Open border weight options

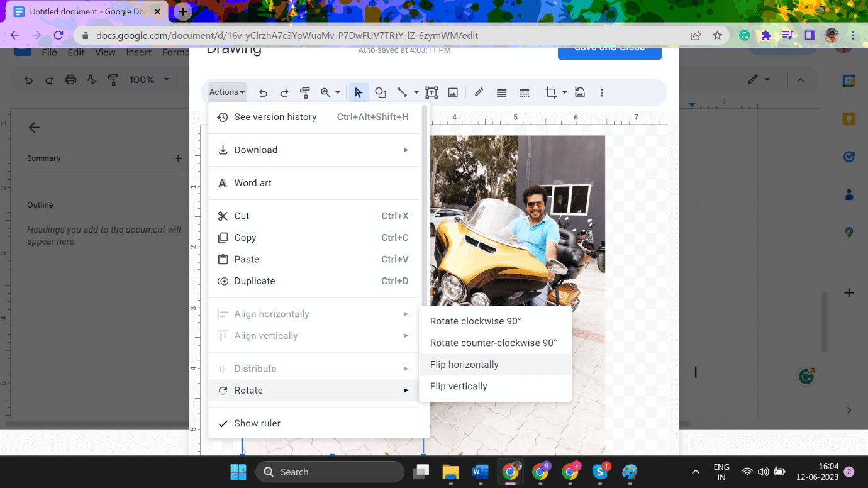[x=501, y=92]
